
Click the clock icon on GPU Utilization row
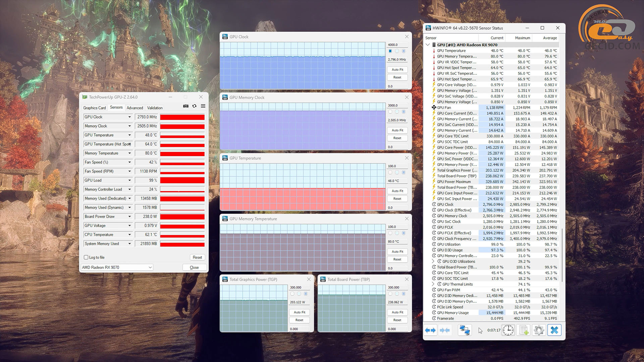pyautogui.click(x=434, y=244)
